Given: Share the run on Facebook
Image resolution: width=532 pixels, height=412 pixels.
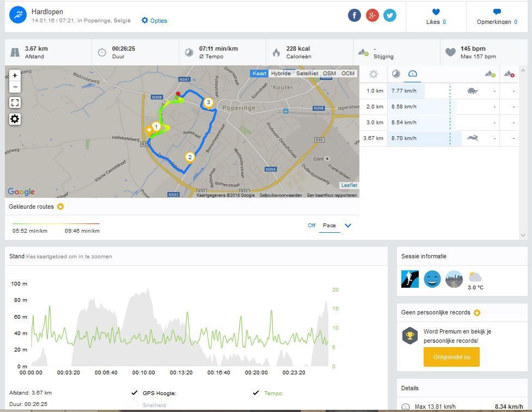Looking at the screenshot, I should (x=354, y=15).
